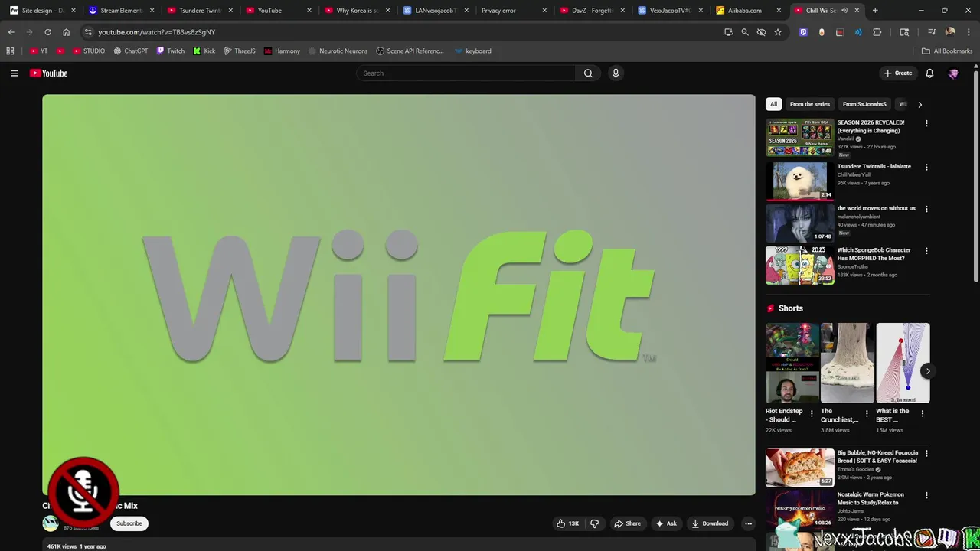Open options for What is the BEST short

[922, 413]
